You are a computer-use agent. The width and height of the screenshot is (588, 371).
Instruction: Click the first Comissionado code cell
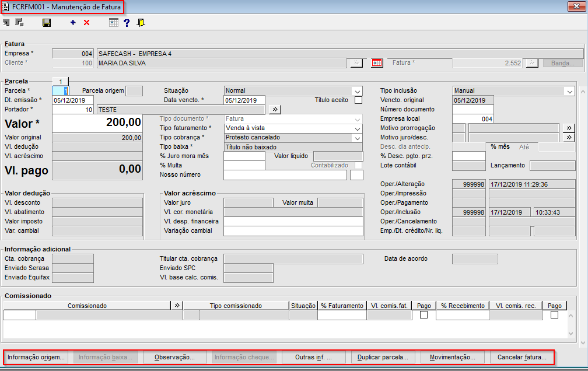[x=19, y=315]
